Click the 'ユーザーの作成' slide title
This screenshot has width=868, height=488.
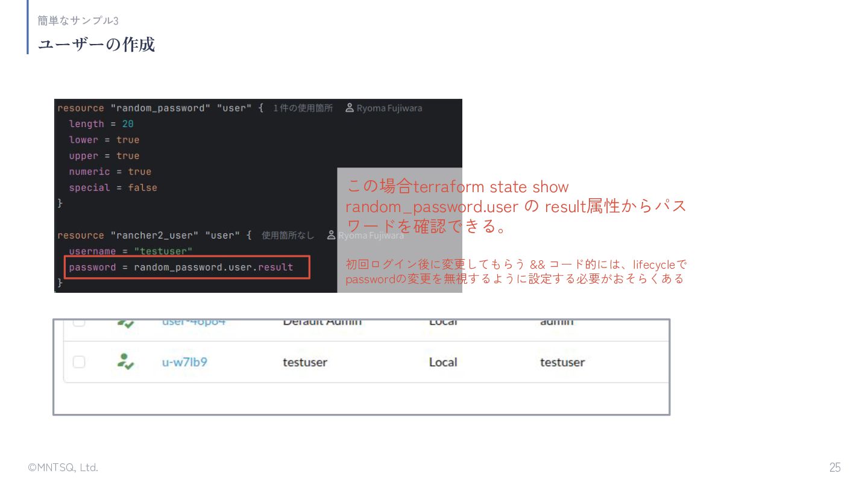(x=96, y=44)
